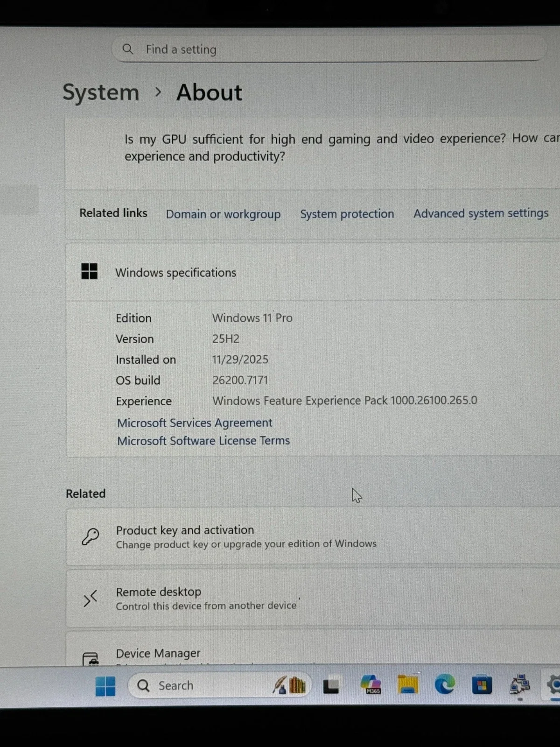Click the quill and books search highlight icon
Screen dimensions: 560x747
tap(289, 685)
